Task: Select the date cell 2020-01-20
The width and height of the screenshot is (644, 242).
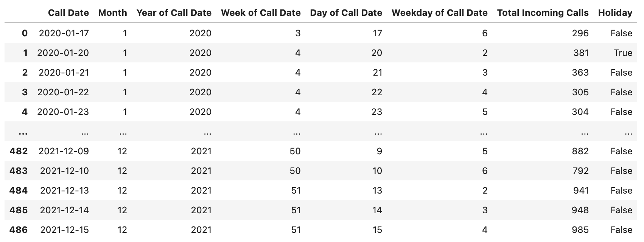Action: pyautogui.click(x=63, y=53)
